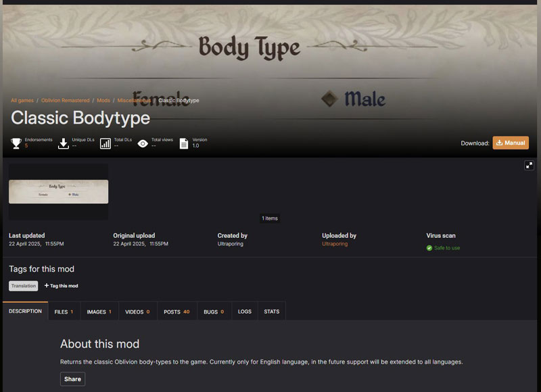Open the All games breadcrumb link

click(22, 100)
